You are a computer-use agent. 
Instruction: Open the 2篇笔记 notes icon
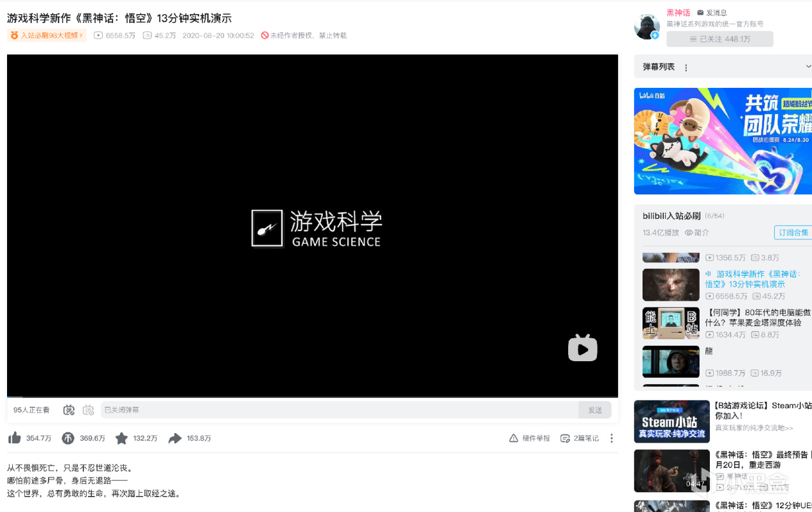pos(565,438)
